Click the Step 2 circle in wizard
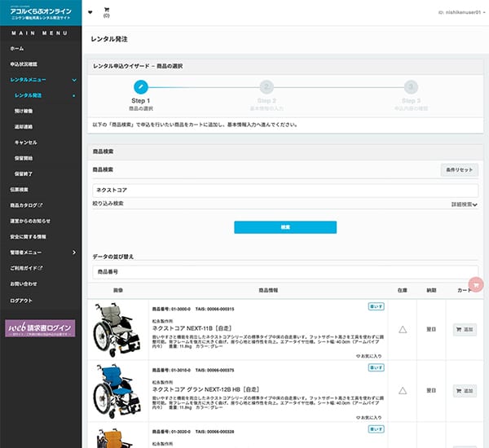Image resolution: width=489 pixels, height=448 pixels. click(x=267, y=86)
